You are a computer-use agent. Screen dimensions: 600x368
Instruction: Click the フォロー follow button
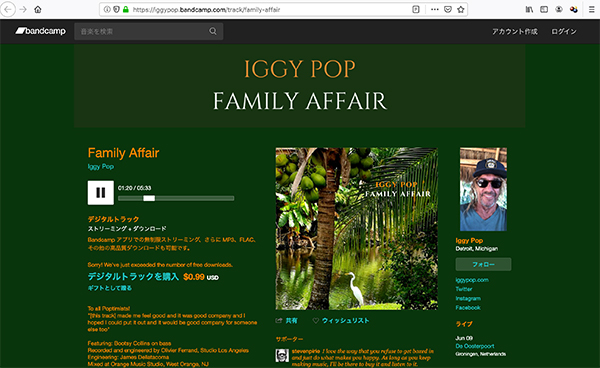[483, 264]
